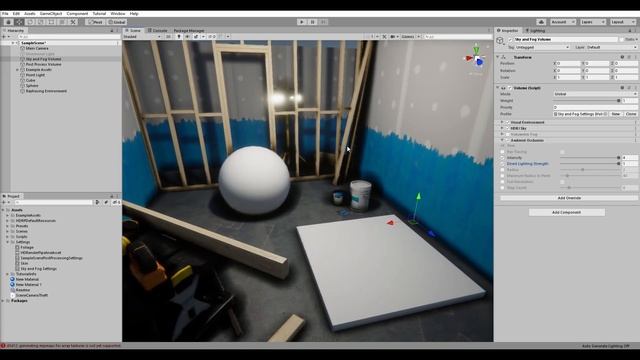Select the Hand tool in toolbar
This screenshot has width=640, height=360.
click(x=8, y=22)
